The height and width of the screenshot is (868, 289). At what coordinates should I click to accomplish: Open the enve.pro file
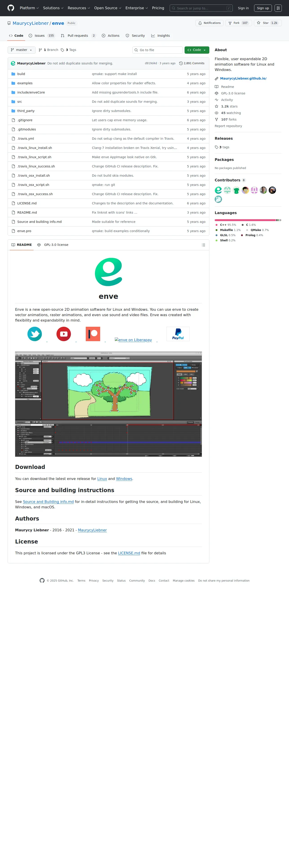pyautogui.click(x=24, y=231)
